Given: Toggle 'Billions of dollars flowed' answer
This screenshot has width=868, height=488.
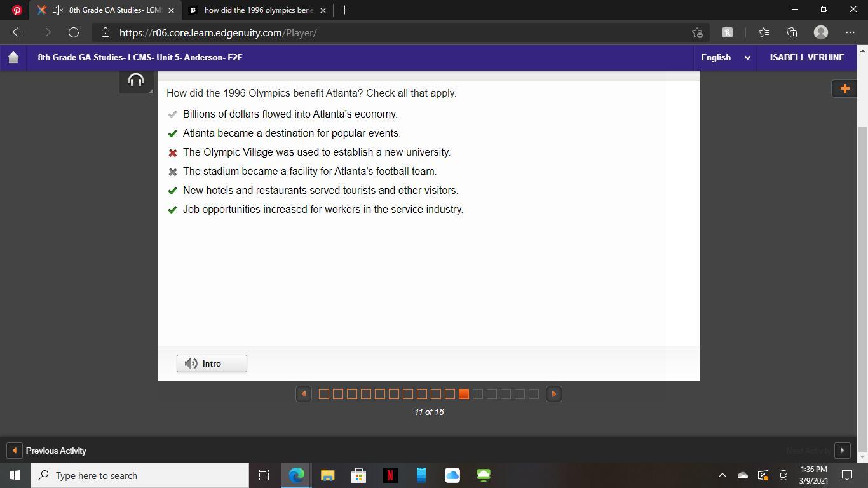Looking at the screenshot, I should pos(172,114).
